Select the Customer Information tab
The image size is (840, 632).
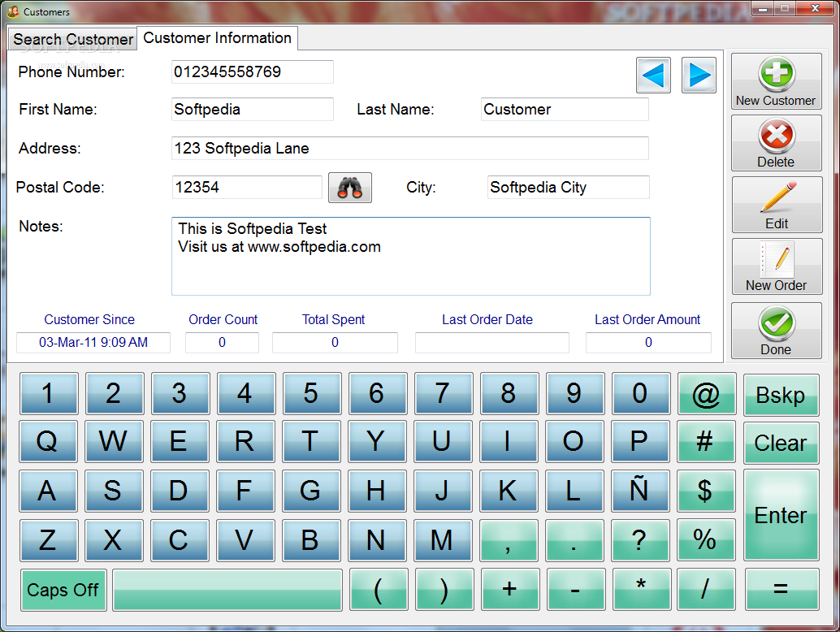[x=217, y=38]
